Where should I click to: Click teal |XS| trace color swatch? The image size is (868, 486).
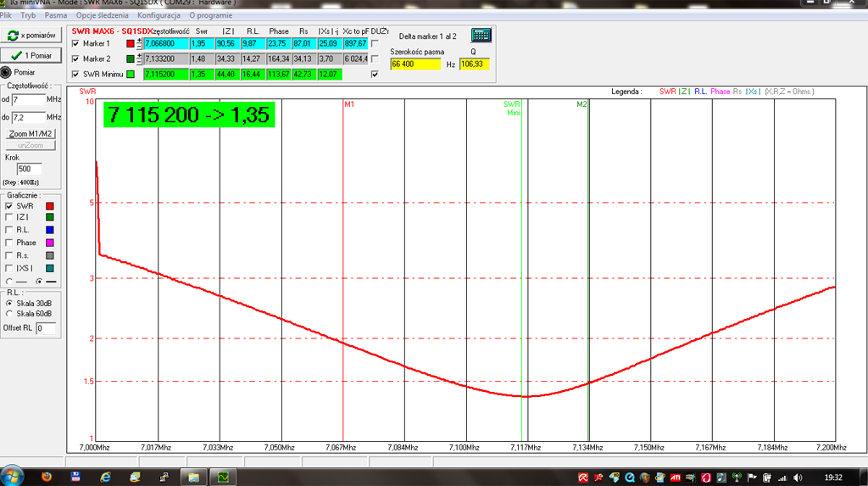[x=50, y=268]
